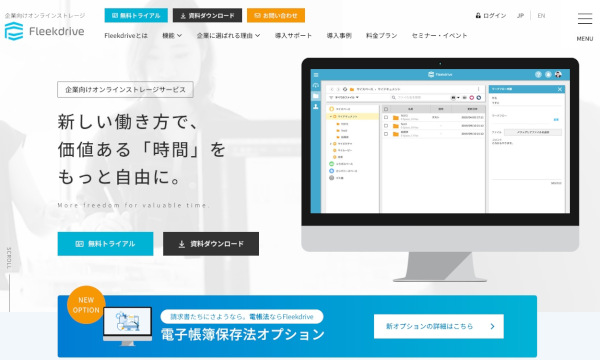Click the download icon in hero 資料ダウンロード
600x360 pixels.
(182, 244)
